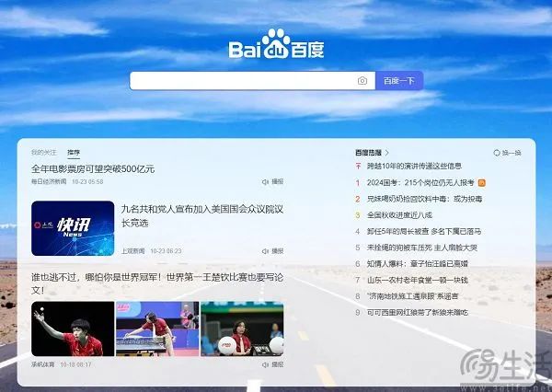552x392 pixels.
Task: Open 快讯 News thumbnail
Action: 73,228
